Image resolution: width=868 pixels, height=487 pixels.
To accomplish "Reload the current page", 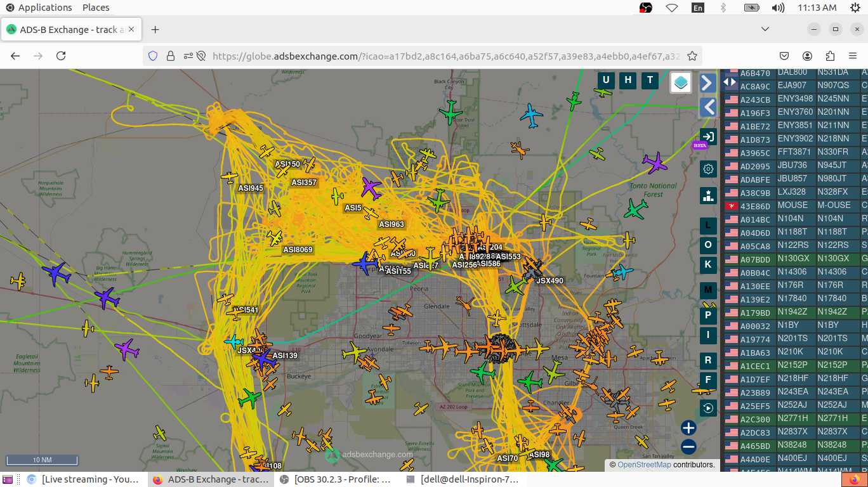I will (x=61, y=56).
